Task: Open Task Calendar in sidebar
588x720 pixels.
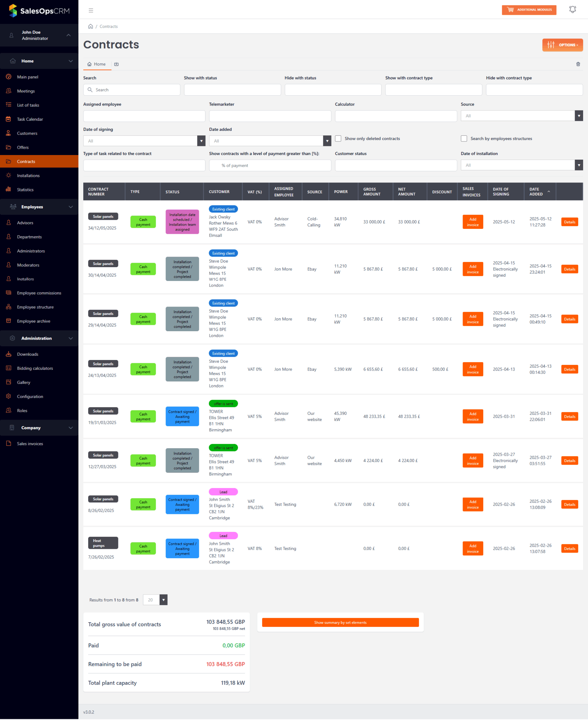Action: pyautogui.click(x=30, y=119)
